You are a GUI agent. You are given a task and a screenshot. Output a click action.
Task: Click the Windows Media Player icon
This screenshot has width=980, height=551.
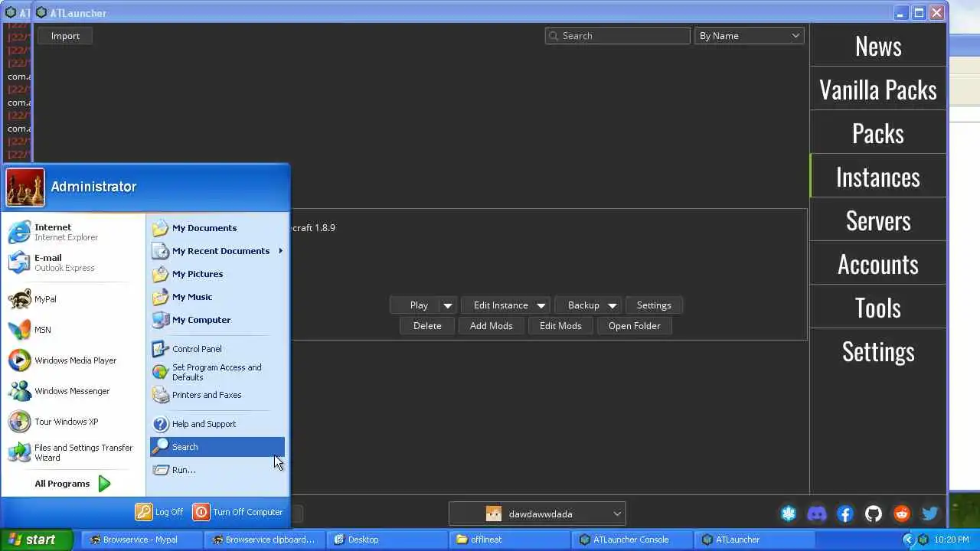pos(19,360)
